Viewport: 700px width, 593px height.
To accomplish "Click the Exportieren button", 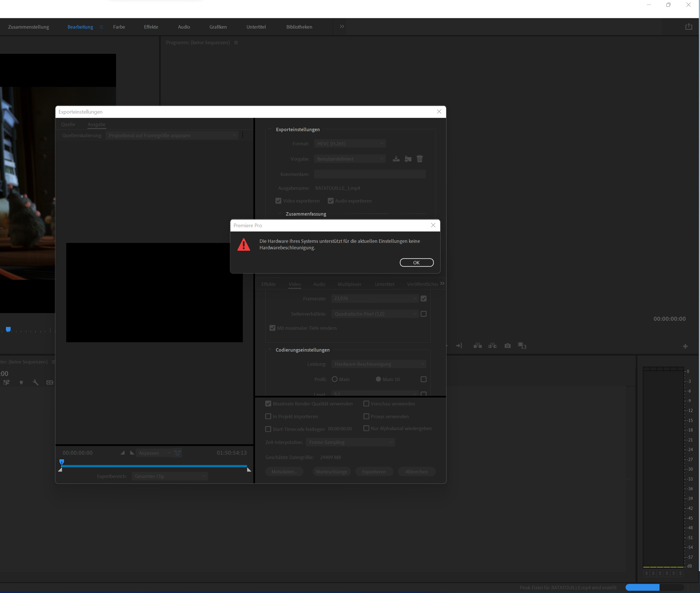I will coord(374,472).
